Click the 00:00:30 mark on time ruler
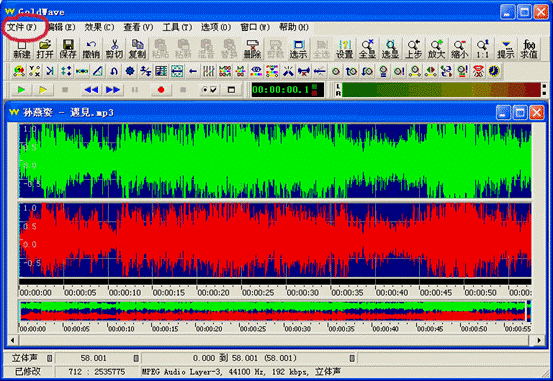The height and width of the screenshot is (381, 553). (303, 292)
